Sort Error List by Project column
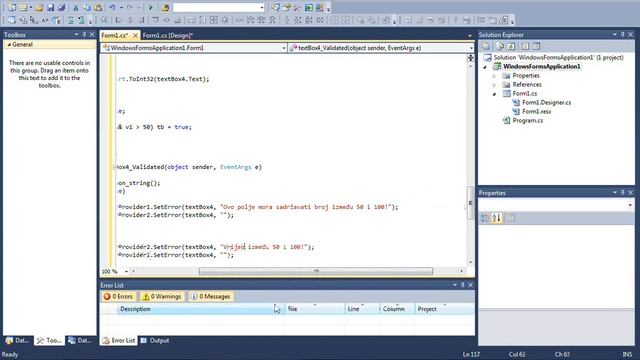The width and height of the screenshot is (640, 360). point(444,309)
